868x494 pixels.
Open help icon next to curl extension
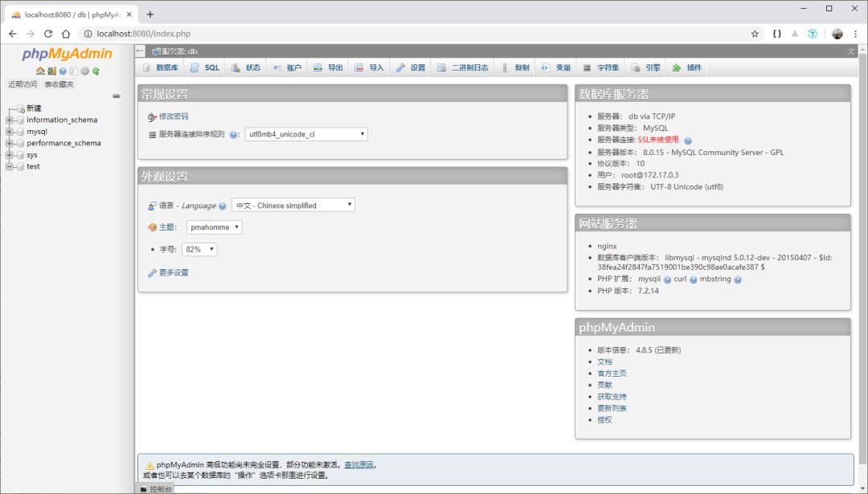[693, 280]
